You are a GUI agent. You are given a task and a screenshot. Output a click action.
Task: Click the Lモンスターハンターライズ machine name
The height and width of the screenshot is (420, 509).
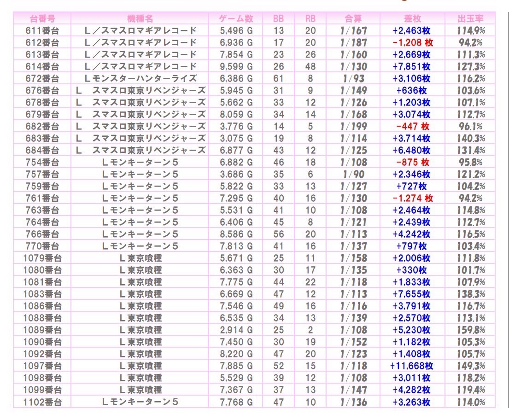point(140,79)
